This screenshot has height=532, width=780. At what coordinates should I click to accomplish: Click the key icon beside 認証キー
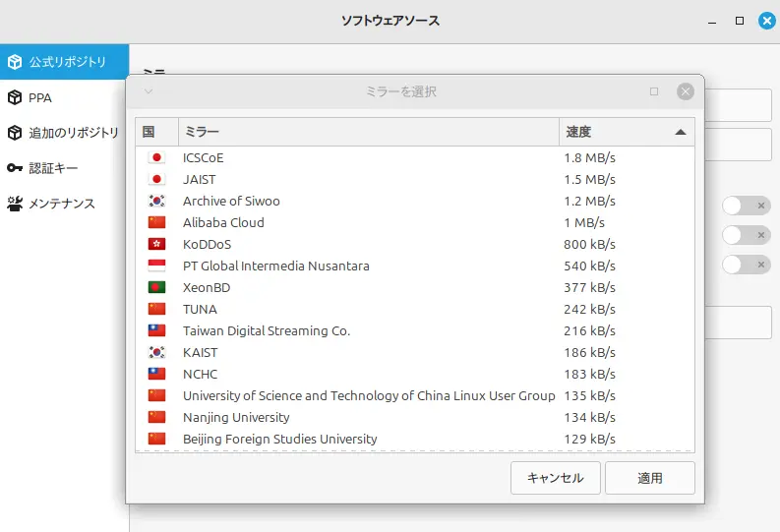point(15,168)
